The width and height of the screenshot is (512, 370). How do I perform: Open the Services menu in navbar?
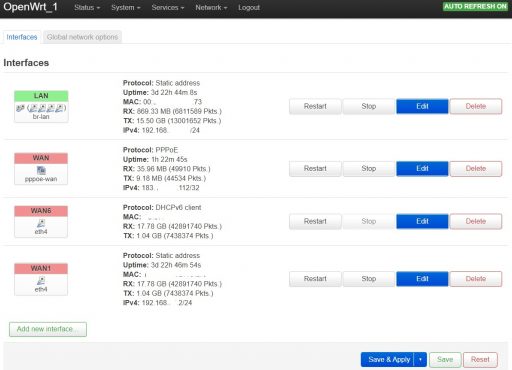pos(168,7)
